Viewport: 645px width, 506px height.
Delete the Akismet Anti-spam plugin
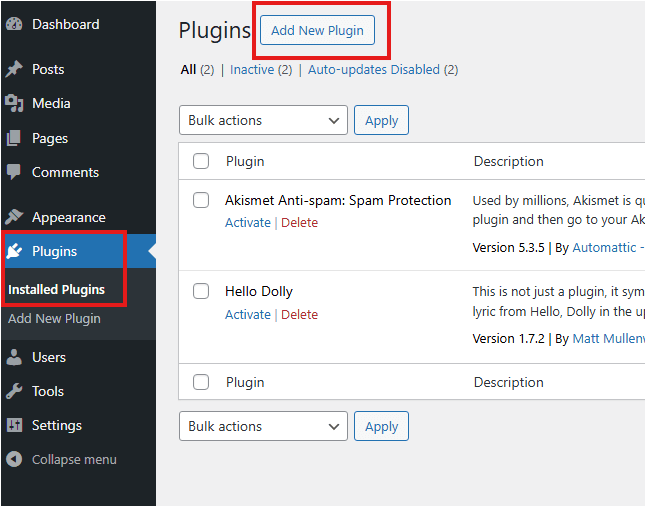click(299, 223)
